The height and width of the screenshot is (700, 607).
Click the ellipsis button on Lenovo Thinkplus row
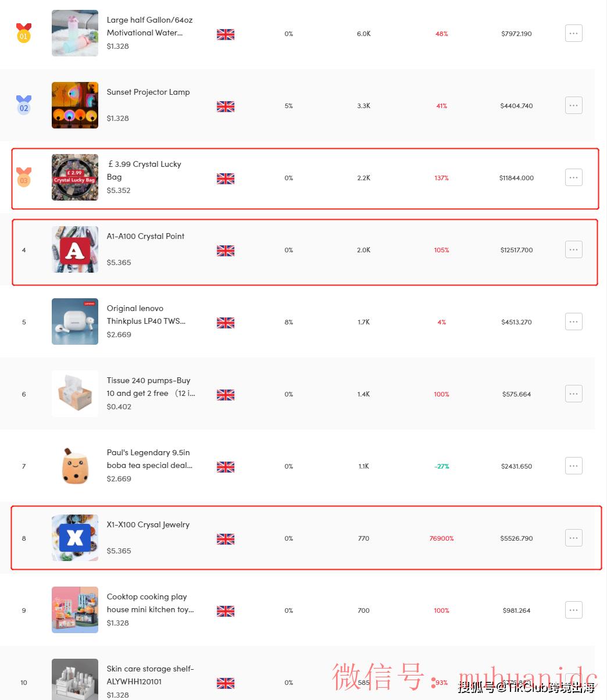573,322
